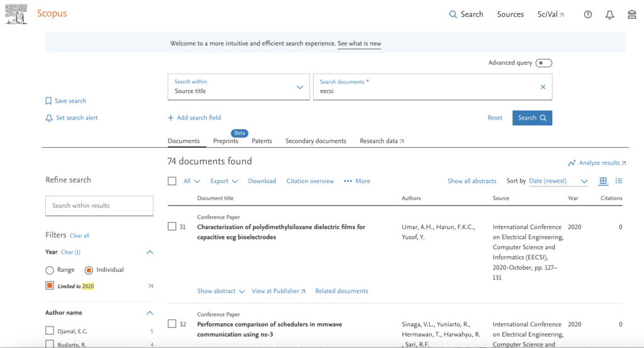The image size is (644, 348).
Task: Select the Range radio button
Action: [x=50, y=270]
